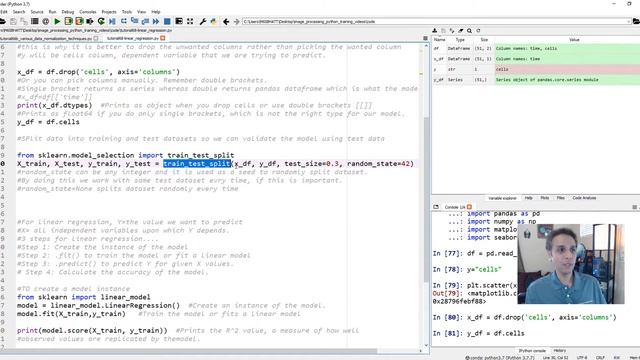The width and height of the screenshot is (640, 360).
Task: Click the Save file icon in toolbar
Action: click(x=13, y=21)
